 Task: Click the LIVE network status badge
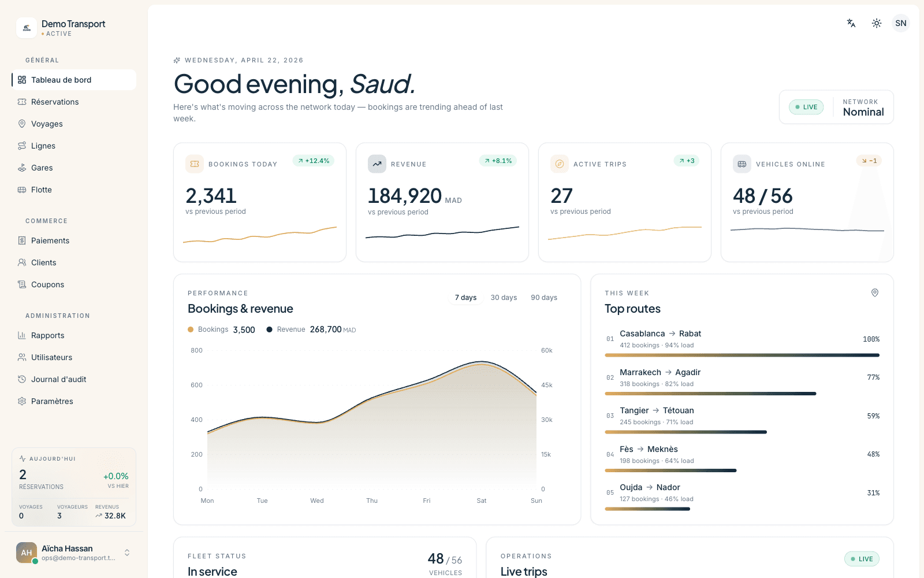[806, 107]
